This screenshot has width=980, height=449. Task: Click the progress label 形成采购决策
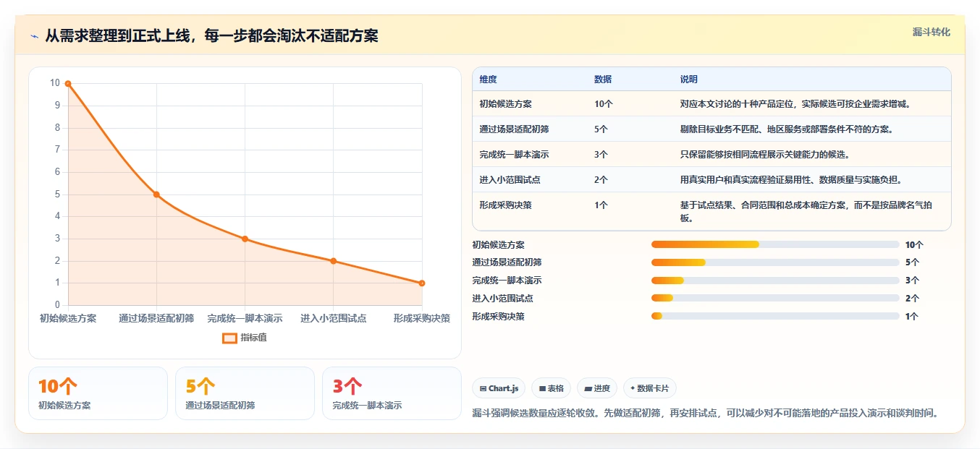[x=498, y=317]
